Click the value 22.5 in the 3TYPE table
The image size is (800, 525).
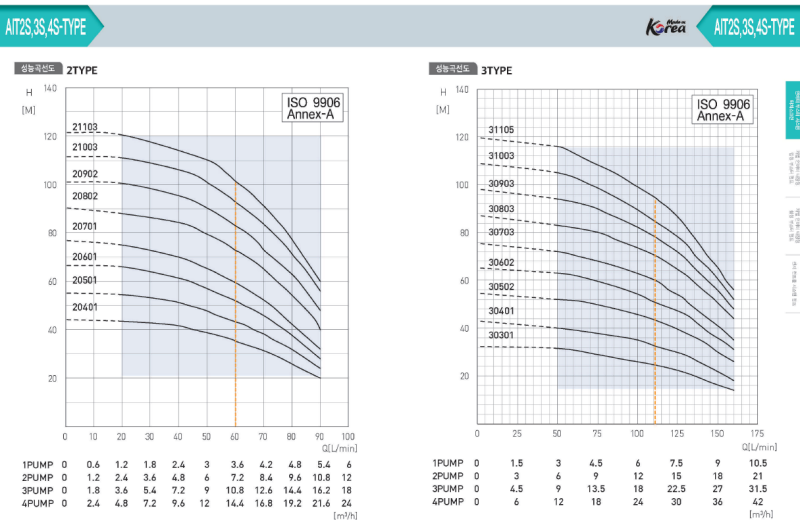[x=676, y=489]
